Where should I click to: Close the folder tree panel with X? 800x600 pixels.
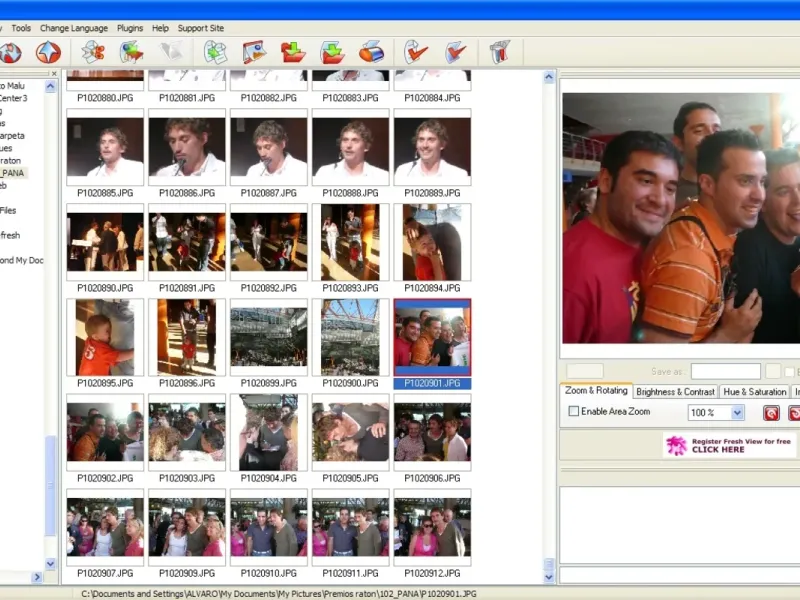pyautogui.click(x=54, y=73)
